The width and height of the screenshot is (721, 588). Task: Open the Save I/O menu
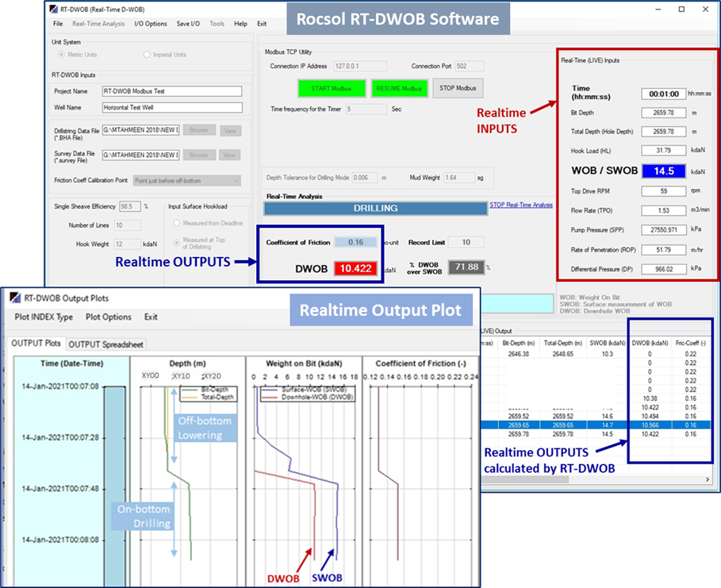188,24
